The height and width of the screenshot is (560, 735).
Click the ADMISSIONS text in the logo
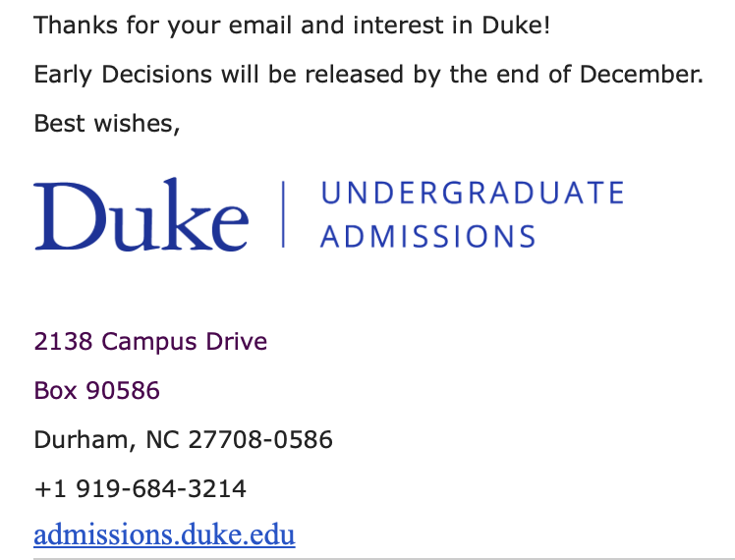click(x=428, y=237)
